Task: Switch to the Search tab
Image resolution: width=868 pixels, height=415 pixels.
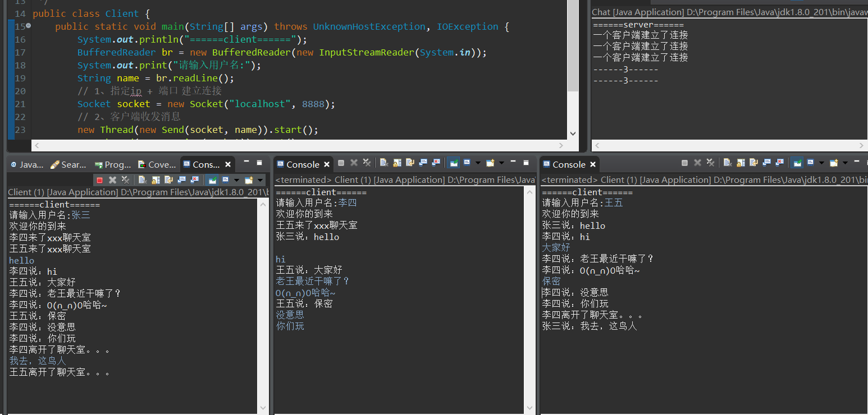Action: [68, 164]
